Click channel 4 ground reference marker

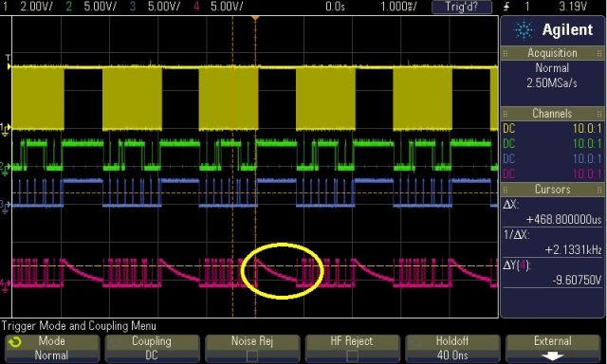pyautogui.click(x=5, y=285)
